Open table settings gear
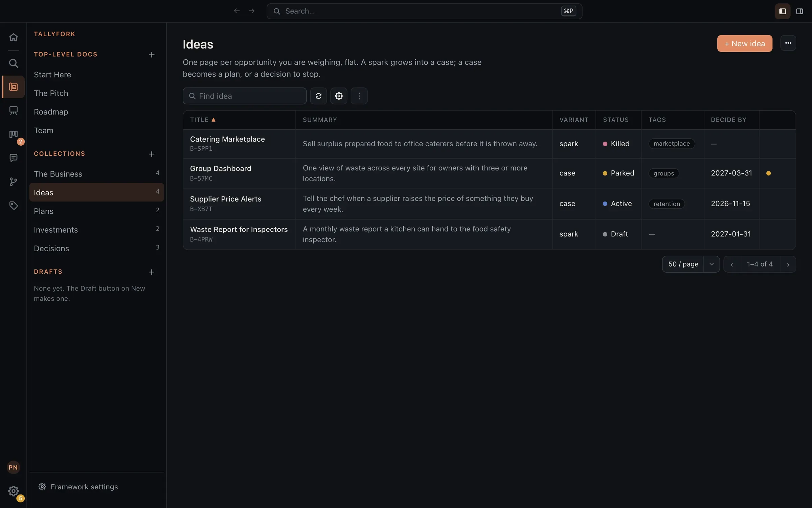 coord(339,96)
